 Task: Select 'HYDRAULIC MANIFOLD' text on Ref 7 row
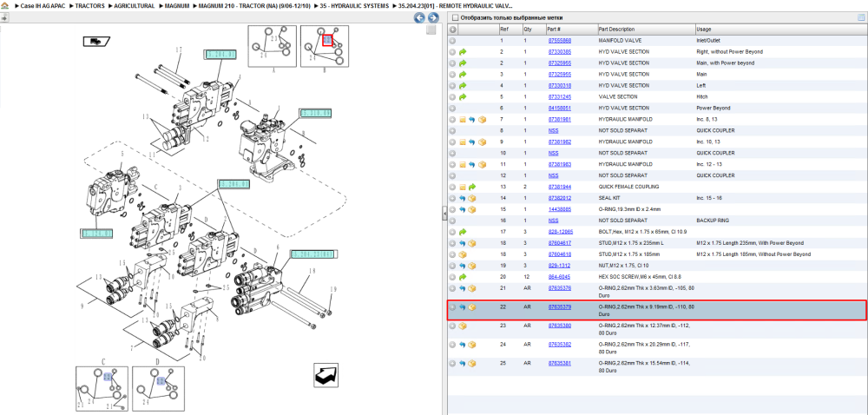tap(626, 120)
